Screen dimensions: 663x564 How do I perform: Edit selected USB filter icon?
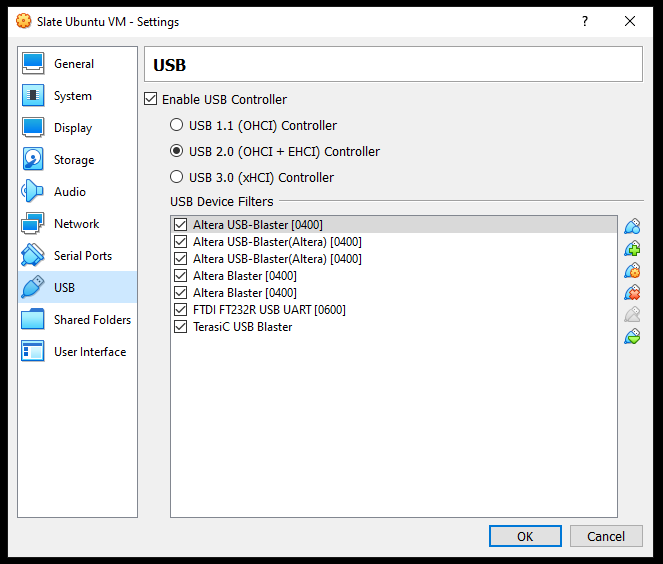(x=632, y=270)
